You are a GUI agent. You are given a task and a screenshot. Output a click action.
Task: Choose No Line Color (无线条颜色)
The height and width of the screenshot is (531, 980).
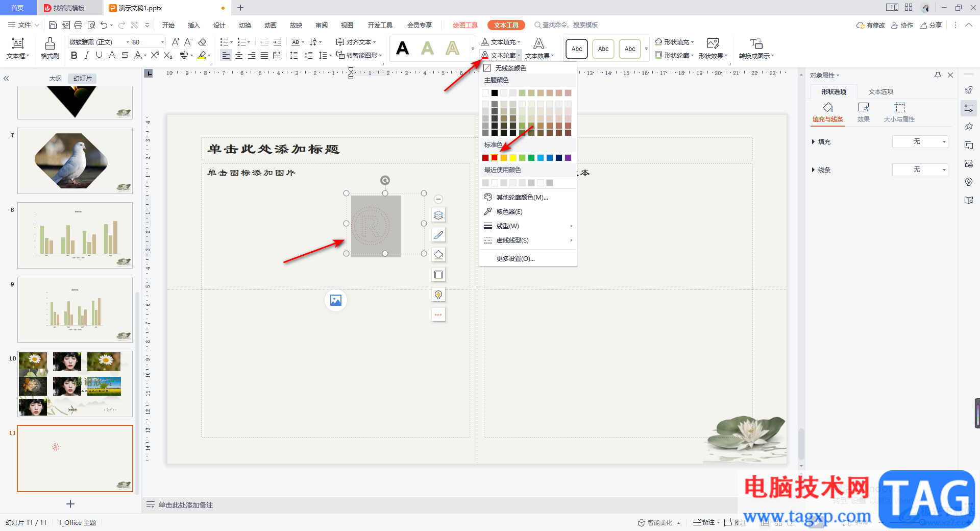528,68
